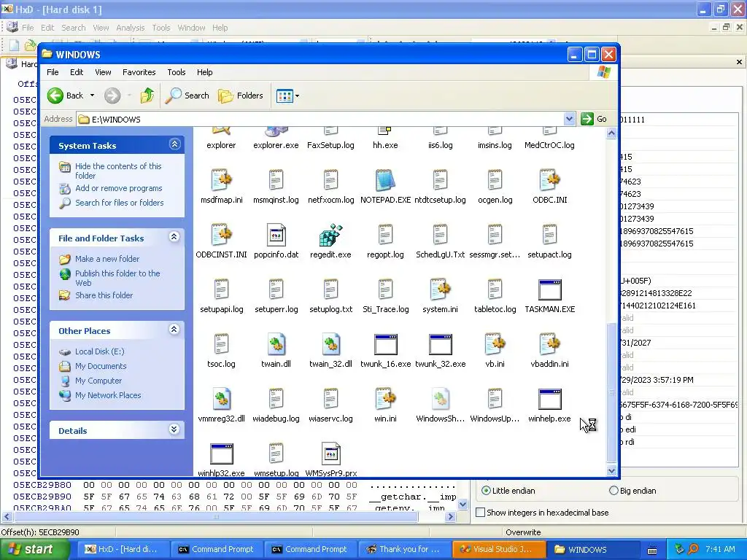
Task: Click Make a new folder link
Action: pos(107,259)
